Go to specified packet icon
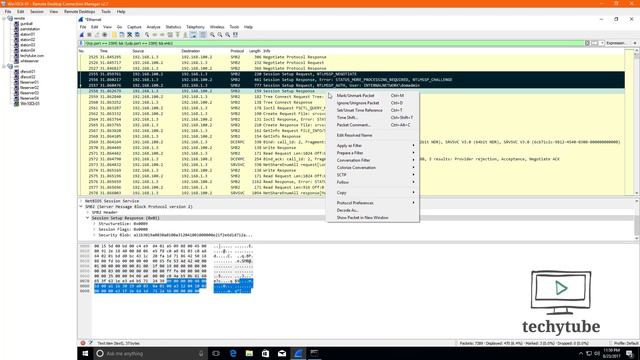The height and width of the screenshot is (360, 640). click(x=170, y=35)
